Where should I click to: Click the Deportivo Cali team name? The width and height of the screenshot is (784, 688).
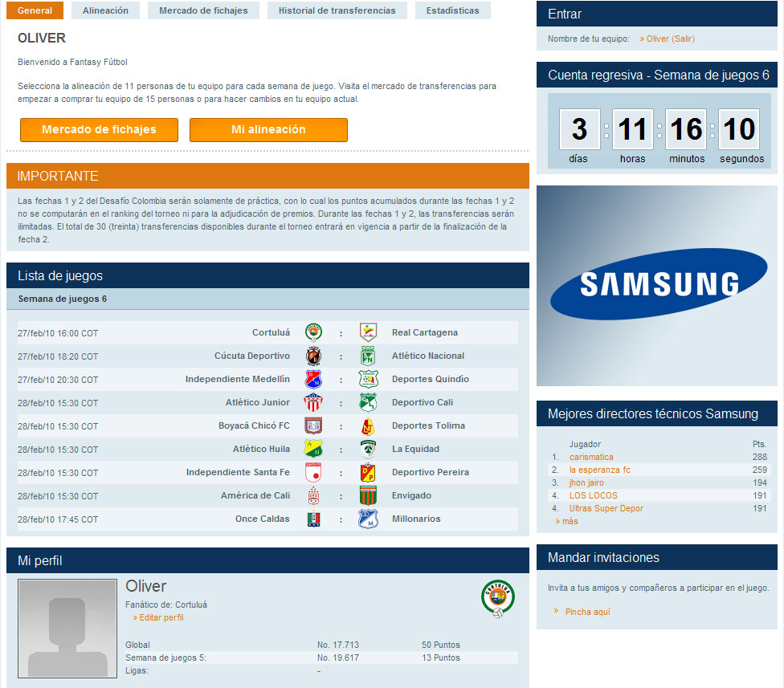coord(423,402)
